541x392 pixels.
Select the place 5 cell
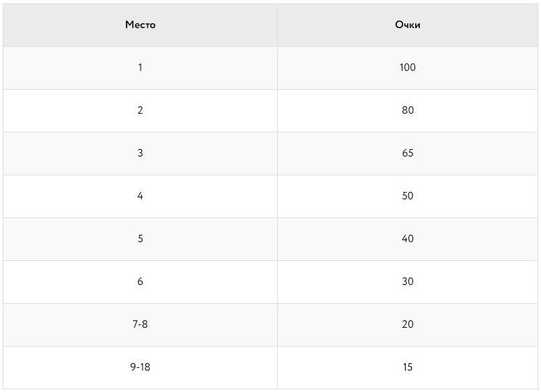140,239
